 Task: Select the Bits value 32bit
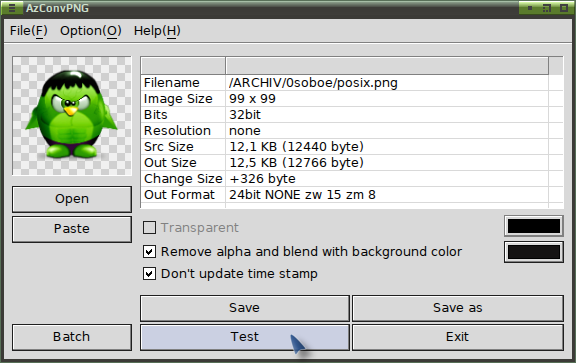coord(245,115)
